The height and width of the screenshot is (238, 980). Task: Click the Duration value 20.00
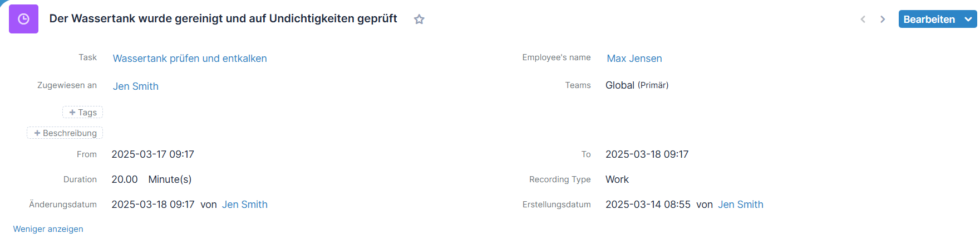click(125, 179)
